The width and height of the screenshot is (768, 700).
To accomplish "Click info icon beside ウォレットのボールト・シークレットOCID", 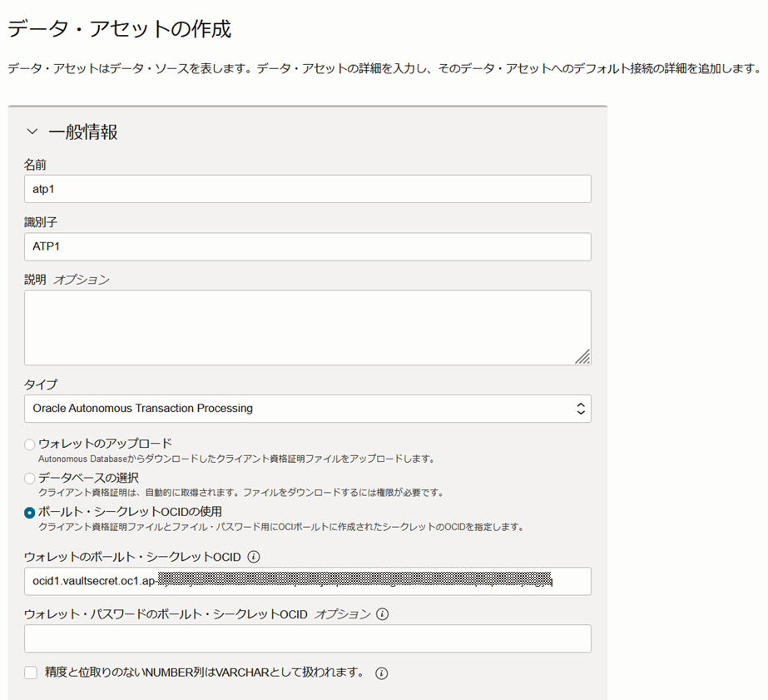I will [254, 557].
